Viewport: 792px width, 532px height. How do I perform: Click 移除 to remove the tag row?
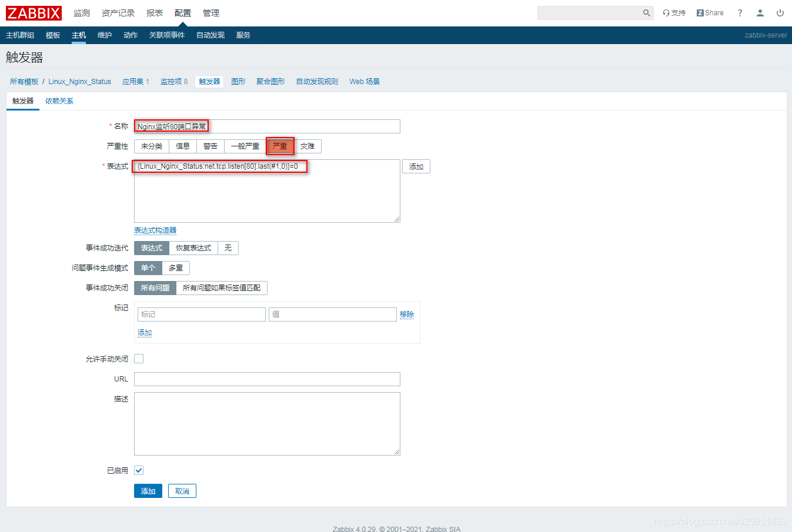click(x=407, y=314)
